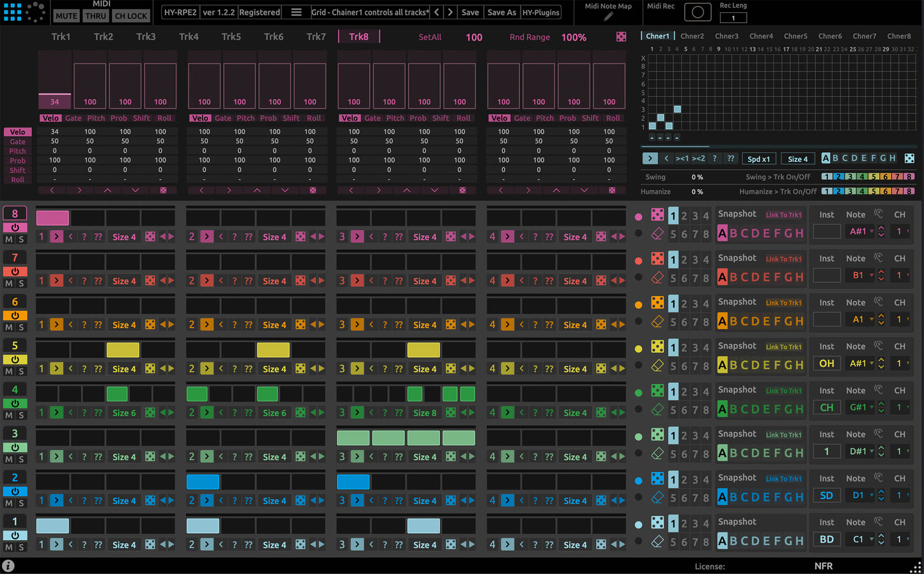Click the randomize dice beside Rnd Range 100%
924x574 pixels.
(x=621, y=37)
